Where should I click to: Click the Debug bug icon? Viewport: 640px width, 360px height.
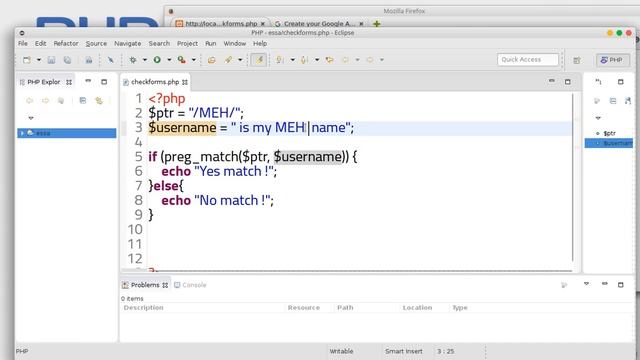133,60
